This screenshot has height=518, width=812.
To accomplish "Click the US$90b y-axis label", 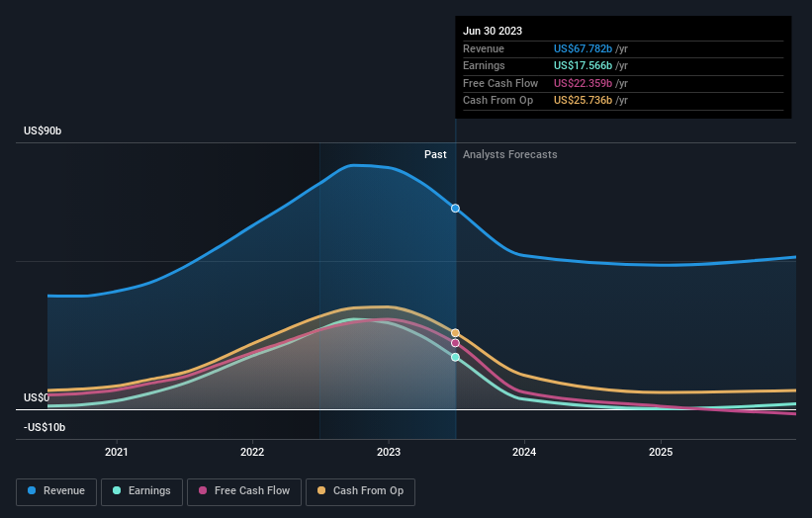I will coord(43,130).
